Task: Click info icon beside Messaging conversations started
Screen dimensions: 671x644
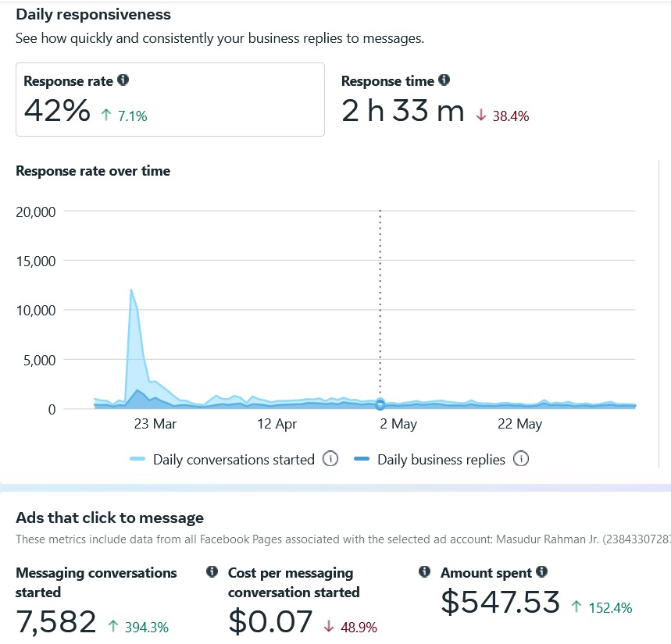Action: point(211,572)
